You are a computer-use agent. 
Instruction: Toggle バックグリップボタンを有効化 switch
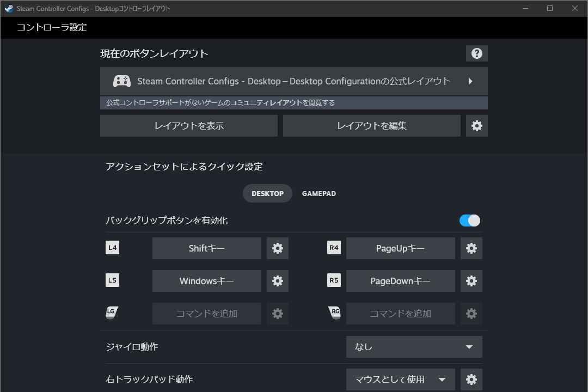coord(470,220)
